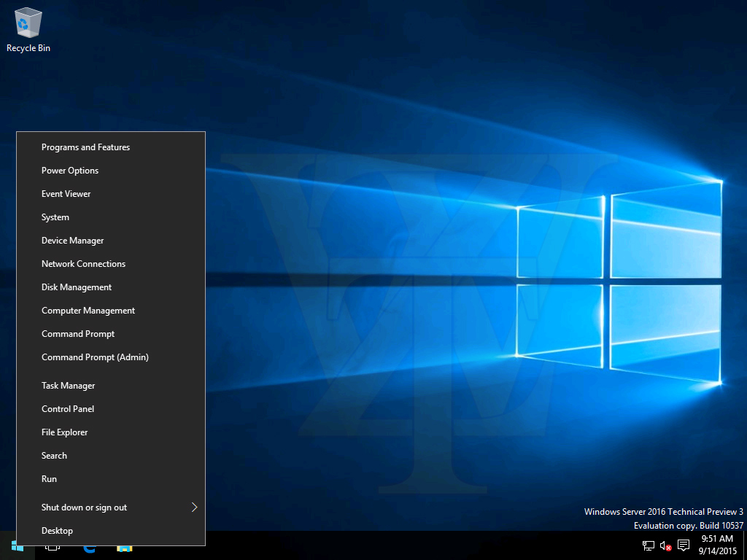Open Programs and Features
Image resolution: width=747 pixels, height=560 pixels.
coord(85,147)
